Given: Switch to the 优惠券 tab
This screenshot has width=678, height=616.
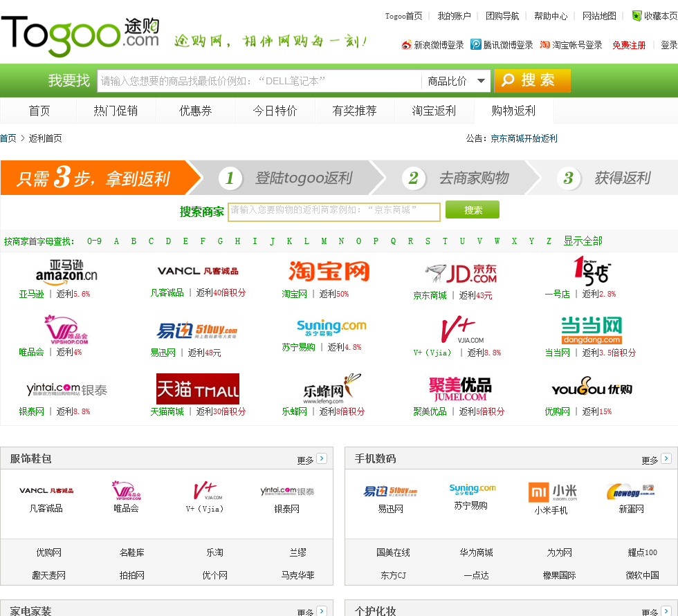Looking at the screenshot, I should [195, 111].
